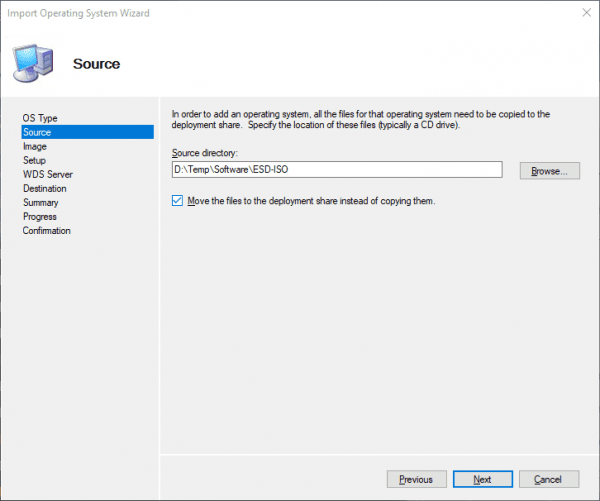Image resolution: width=600 pixels, height=501 pixels.
Task: Select the Source step in sidebar
Action: click(88, 132)
